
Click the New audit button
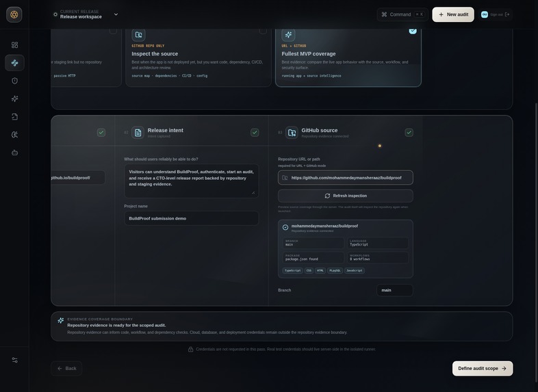coord(453,14)
